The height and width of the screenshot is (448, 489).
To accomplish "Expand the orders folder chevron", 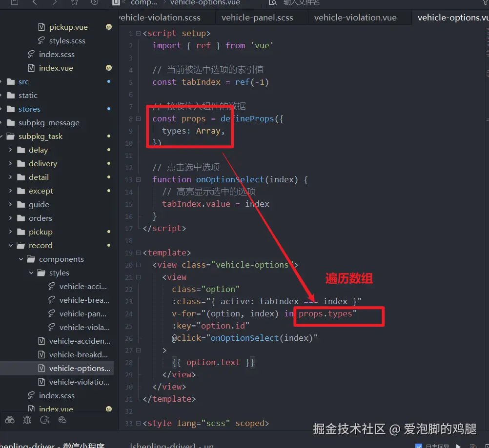I will tap(10, 218).
